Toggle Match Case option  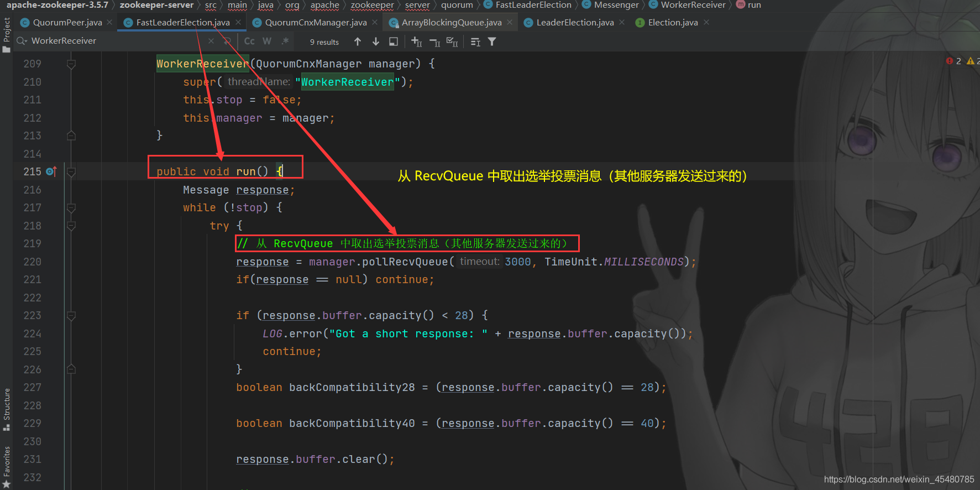[249, 41]
